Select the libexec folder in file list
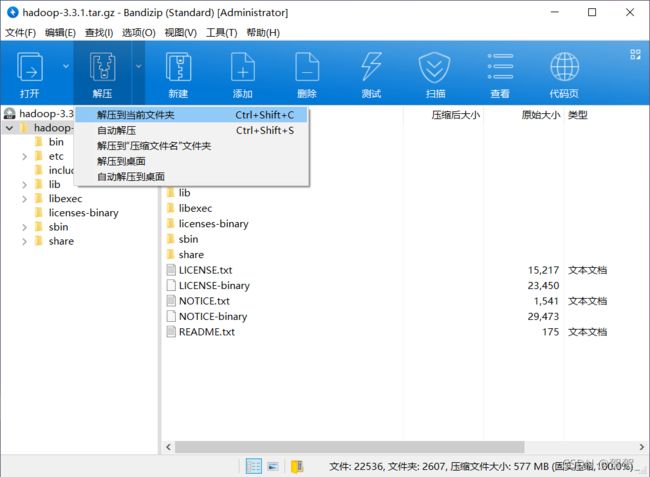Screen dimensions: 650x477 click(189, 208)
